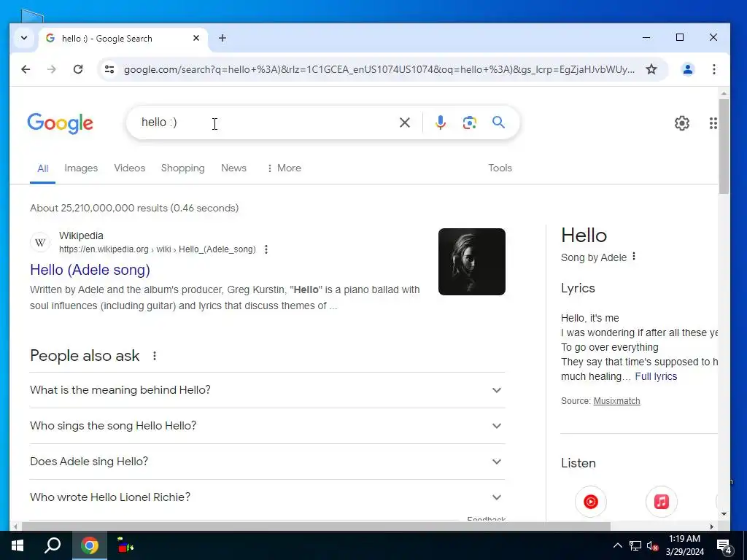Click the horizontal scrollbar thumb
Image resolution: width=747 pixels, height=560 pixels.
coord(316,526)
